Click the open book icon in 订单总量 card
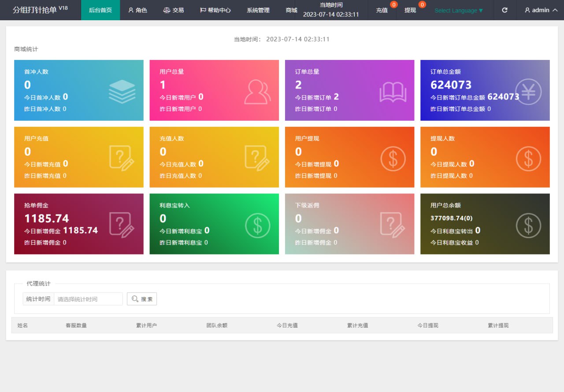 393,92
